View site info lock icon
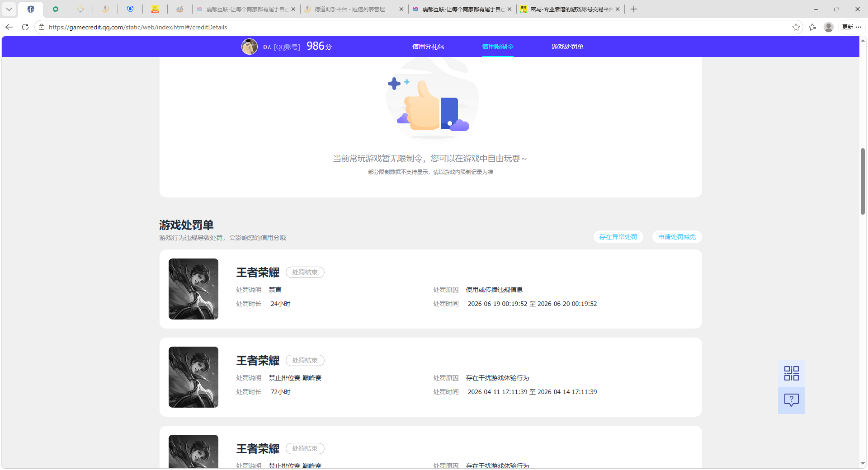 point(42,27)
